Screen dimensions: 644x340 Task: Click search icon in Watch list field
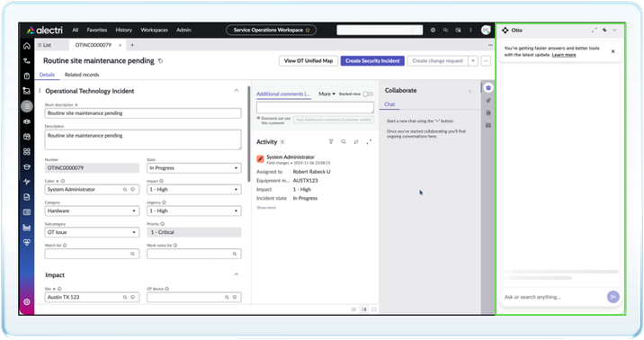(x=132, y=254)
